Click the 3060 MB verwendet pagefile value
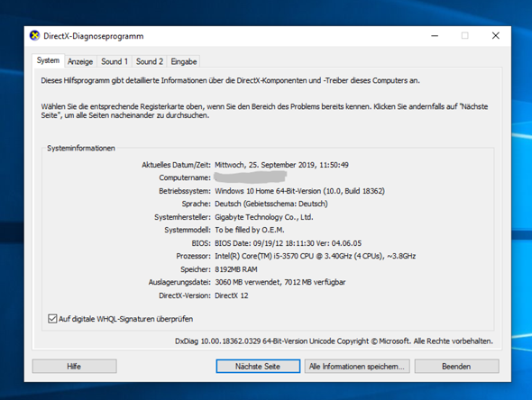The image size is (532, 400). [x=280, y=282]
